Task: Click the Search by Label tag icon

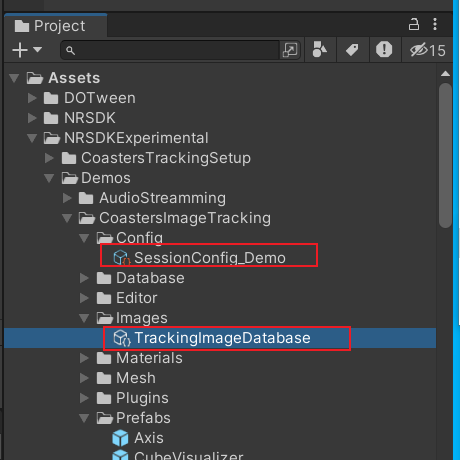Action: point(352,50)
